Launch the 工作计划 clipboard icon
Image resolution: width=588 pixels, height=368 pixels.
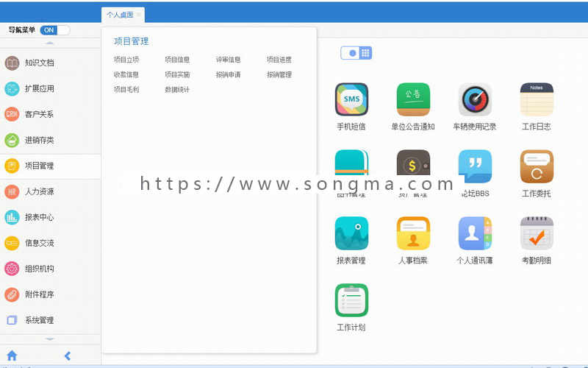351,300
